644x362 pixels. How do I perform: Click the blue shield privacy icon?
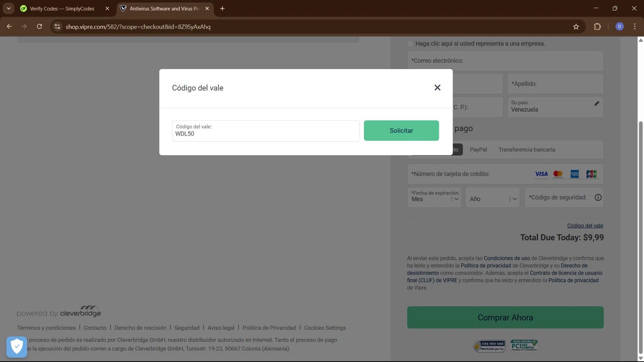[x=17, y=347]
